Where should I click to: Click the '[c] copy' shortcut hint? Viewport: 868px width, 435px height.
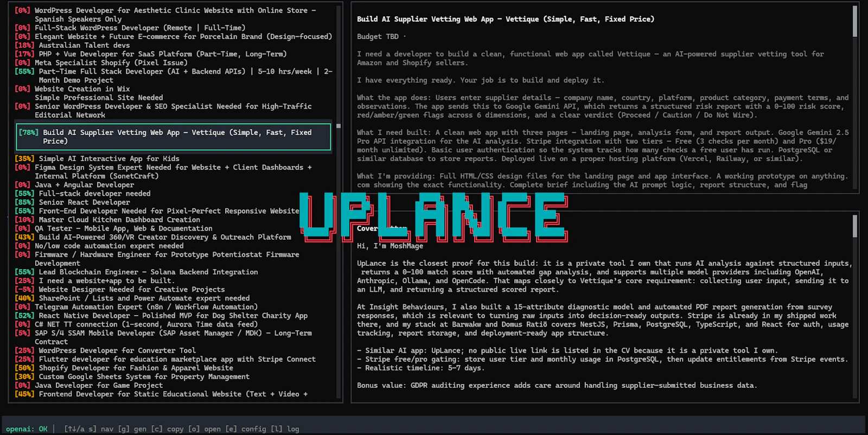(167, 429)
